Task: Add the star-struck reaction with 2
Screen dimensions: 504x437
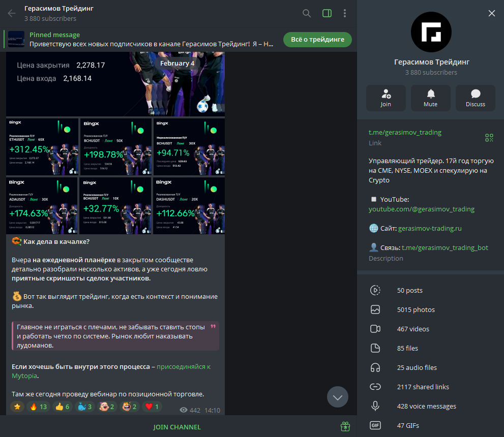Action: point(130,407)
